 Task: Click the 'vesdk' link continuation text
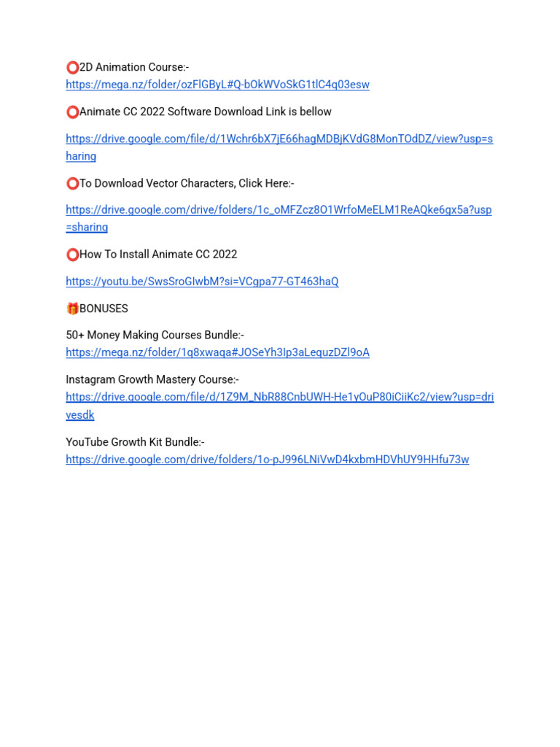coord(80,415)
